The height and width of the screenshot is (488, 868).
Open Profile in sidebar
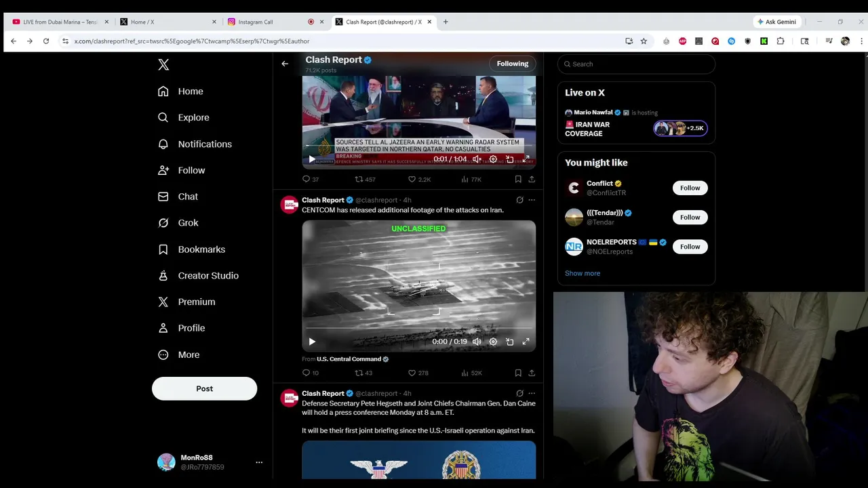181,328
